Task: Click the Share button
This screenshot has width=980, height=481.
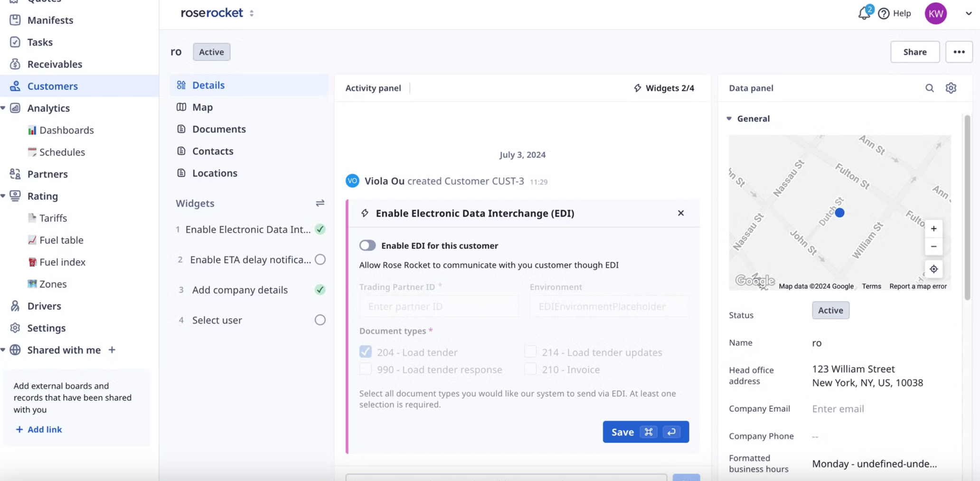Action: (914, 52)
